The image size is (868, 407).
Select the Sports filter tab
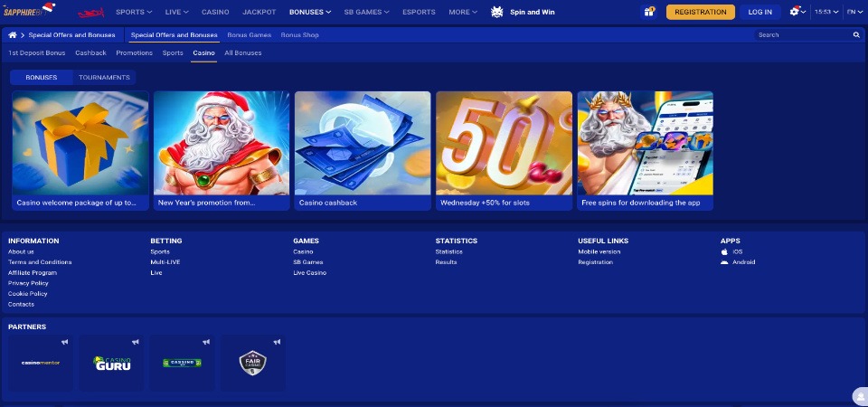tap(173, 53)
